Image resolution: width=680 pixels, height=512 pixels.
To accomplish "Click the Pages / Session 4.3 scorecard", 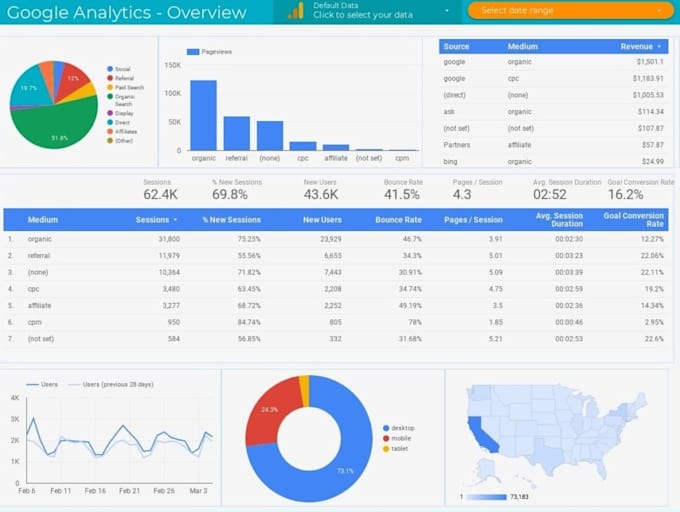I will coord(477,190).
